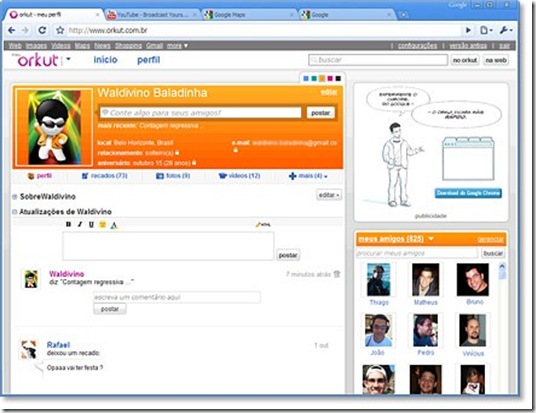Viewport: 536px width, 413px height.
Task: Reload the page with refresh icon
Action: [42, 30]
